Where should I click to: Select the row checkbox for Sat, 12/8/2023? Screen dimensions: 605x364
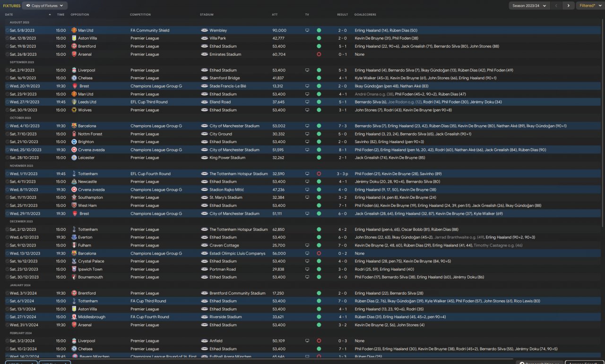pyautogui.click(x=8, y=38)
